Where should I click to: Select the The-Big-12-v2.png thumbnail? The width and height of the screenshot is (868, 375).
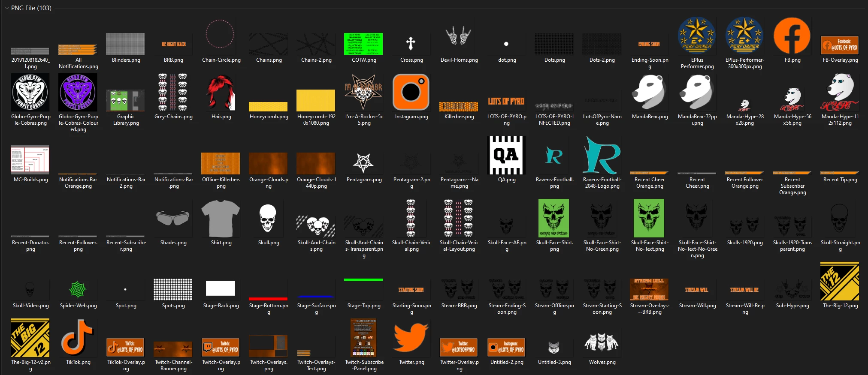pyautogui.click(x=30, y=338)
